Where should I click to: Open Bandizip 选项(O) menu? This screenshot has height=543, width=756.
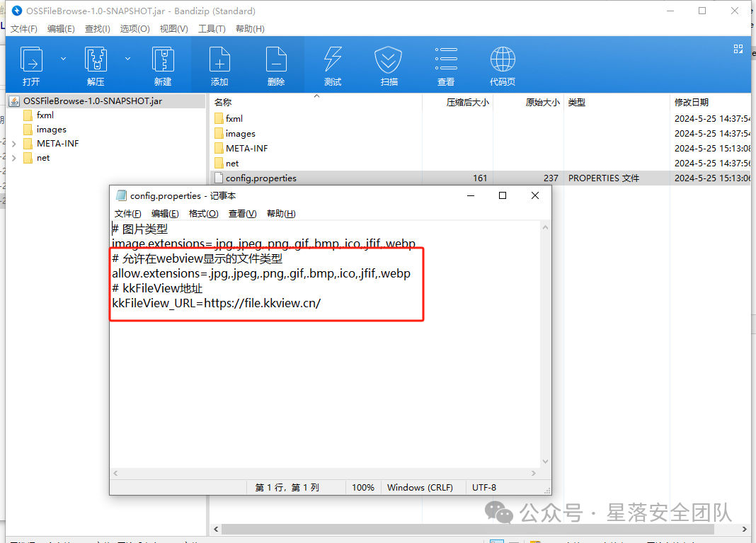point(135,29)
